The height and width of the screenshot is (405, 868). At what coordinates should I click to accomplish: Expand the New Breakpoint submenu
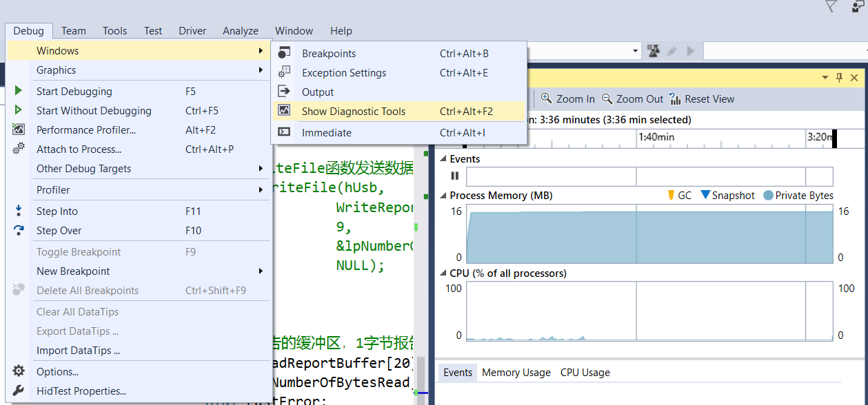pos(261,271)
